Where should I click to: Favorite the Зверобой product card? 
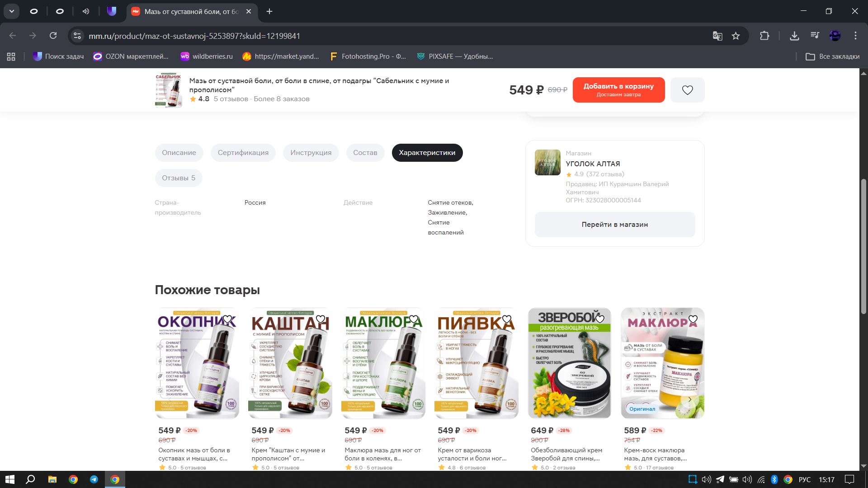pyautogui.click(x=600, y=319)
